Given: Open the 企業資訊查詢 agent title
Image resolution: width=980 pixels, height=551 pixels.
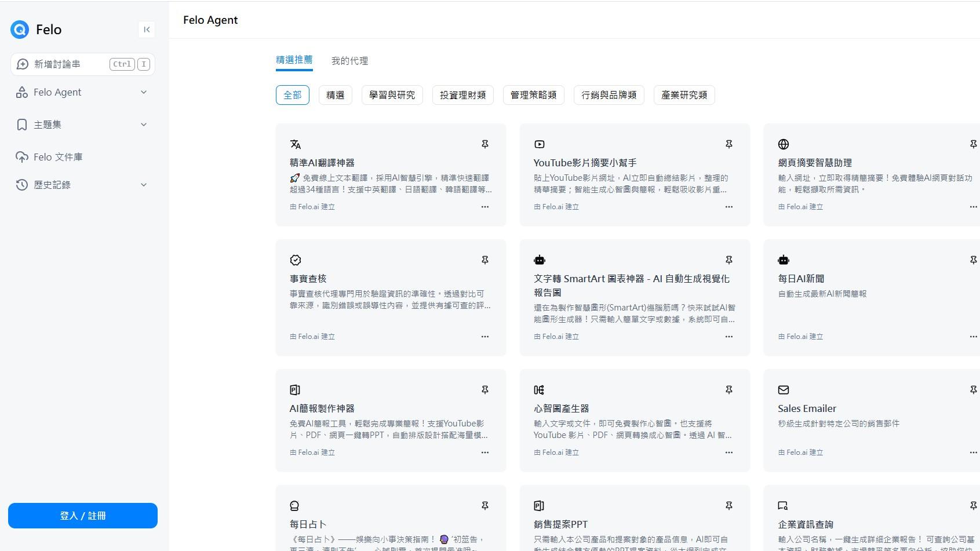Looking at the screenshot, I should (806, 524).
